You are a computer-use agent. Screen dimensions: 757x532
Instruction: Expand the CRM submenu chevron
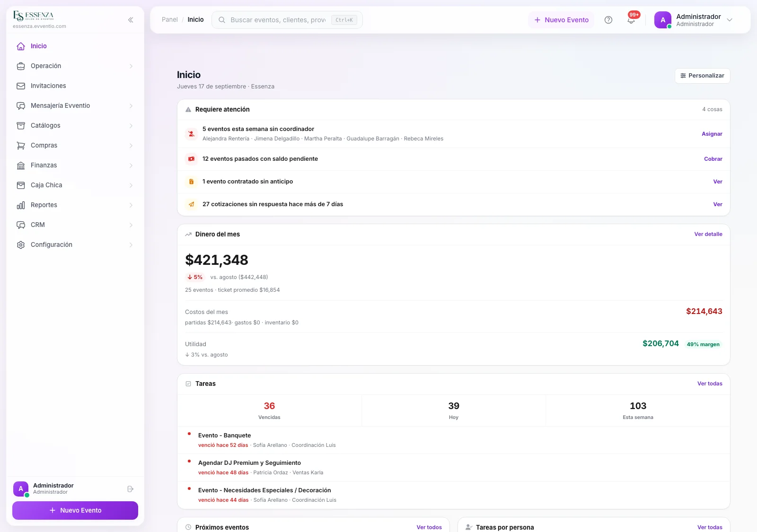pyautogui.click(x=131, y=225)
